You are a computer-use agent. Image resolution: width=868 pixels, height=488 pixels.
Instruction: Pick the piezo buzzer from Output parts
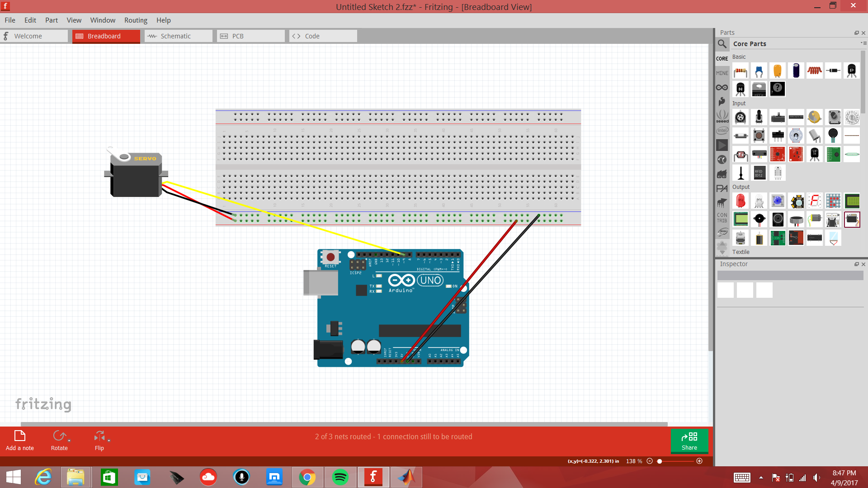click(x=759, y=219)
